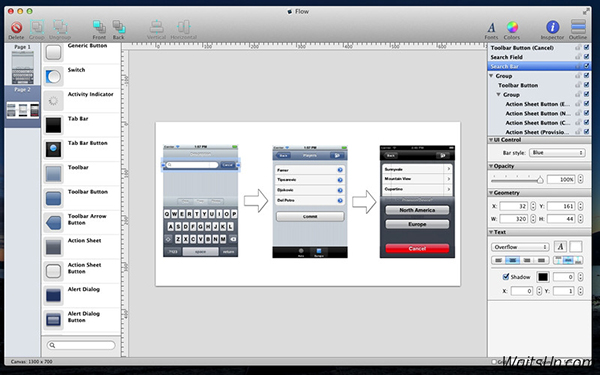Collapse the Opacity section
The width and height of the screenshot is (600, 375).
491,166
